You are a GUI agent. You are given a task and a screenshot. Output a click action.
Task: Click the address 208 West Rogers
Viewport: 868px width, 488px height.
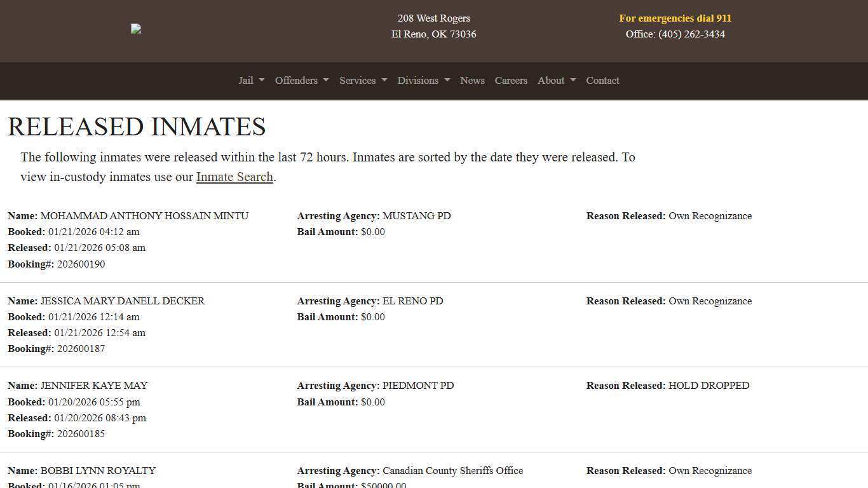coord(433,18)
